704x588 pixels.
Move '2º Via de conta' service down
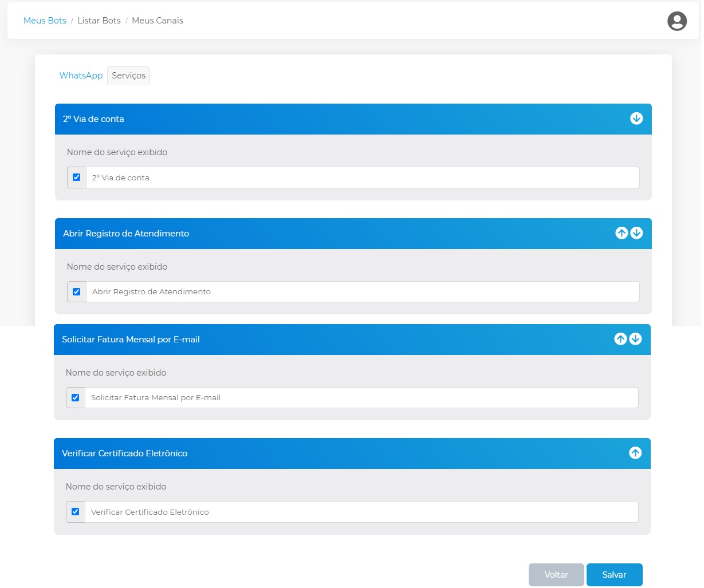[x=636, y=119]
